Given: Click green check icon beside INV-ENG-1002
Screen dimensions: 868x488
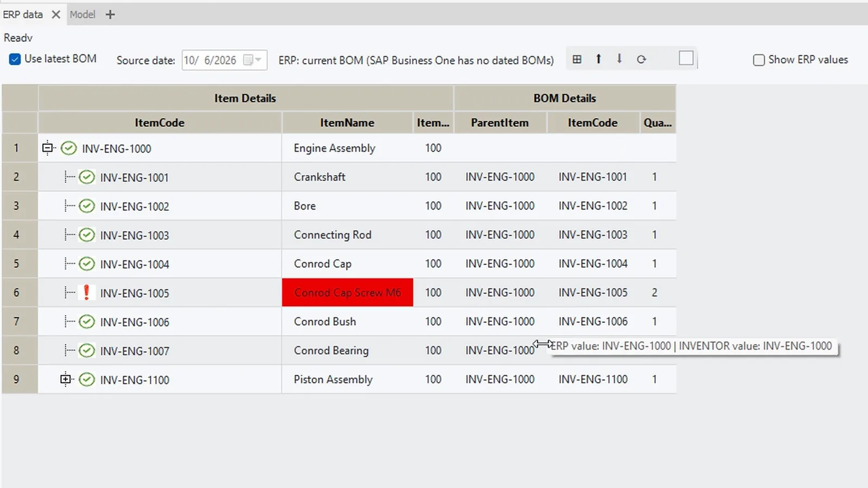Looking at the screenshot, I should point(87,206).
